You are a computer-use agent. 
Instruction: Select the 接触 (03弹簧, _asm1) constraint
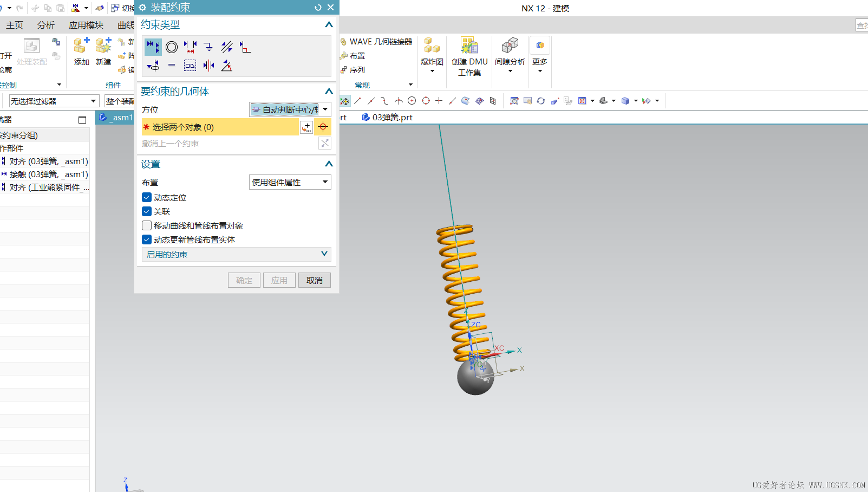point(48,174)
